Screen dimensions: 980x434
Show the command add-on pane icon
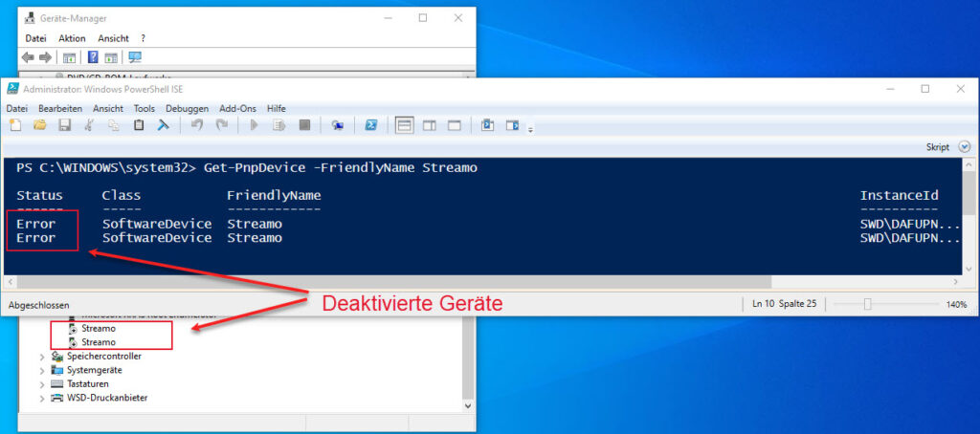coord(513,125)
